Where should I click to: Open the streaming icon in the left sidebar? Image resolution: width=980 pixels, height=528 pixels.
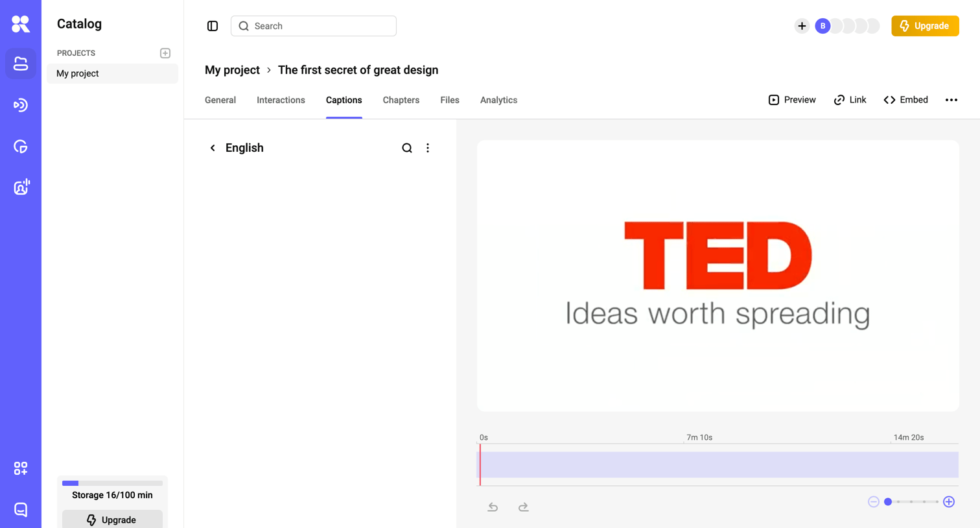pos(21,105)
